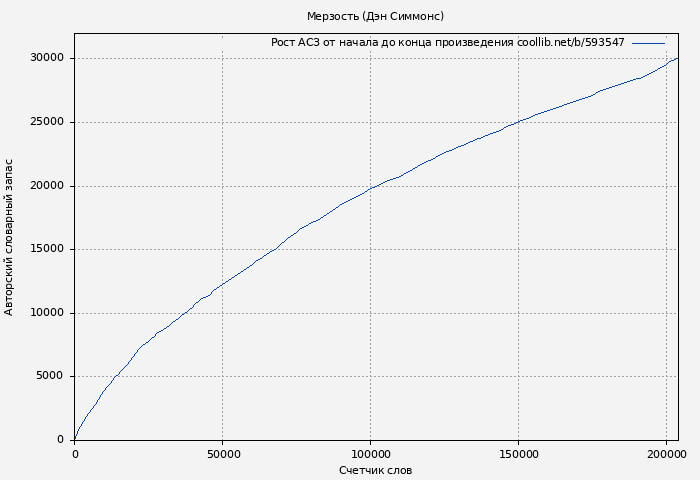The height and width of the screenshot is (480, 700).
Task: Click the legend text starting "Рост АСЗ"
Action: pyautogui.click(x=447, y=43)
